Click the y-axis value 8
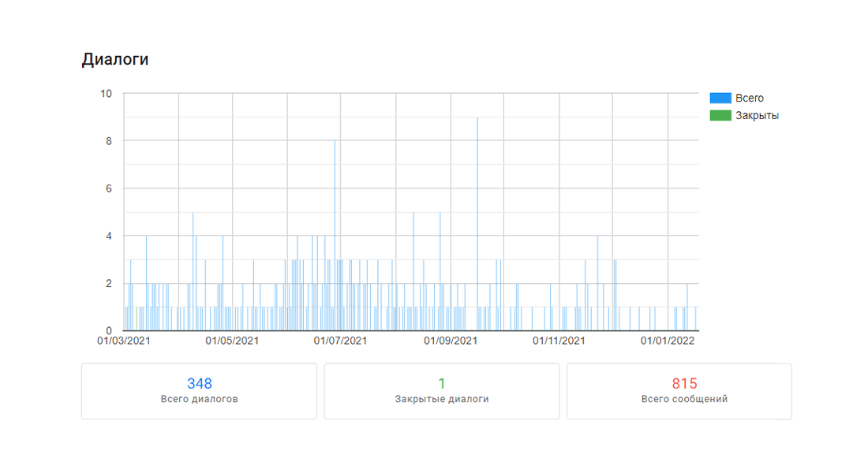The image size is (868, 473). point(109,141)
